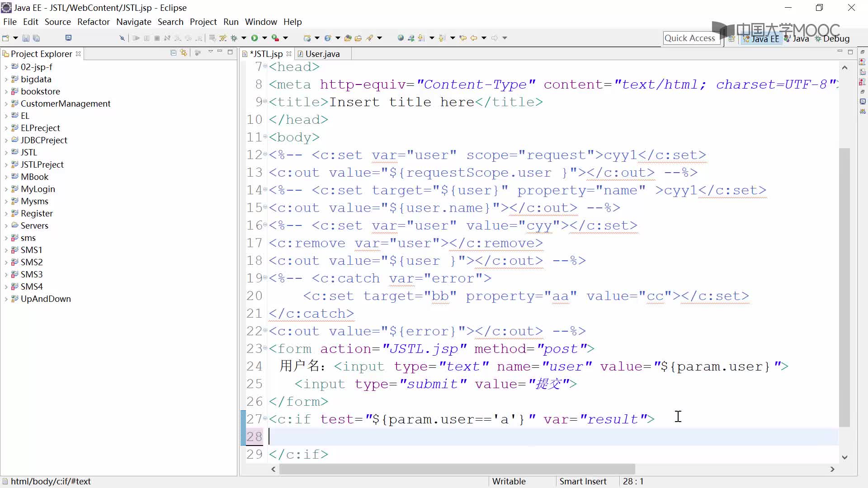Click the Open Perspective icon
The width and height of the screenshot is (868, 488).
click(731, 39)
